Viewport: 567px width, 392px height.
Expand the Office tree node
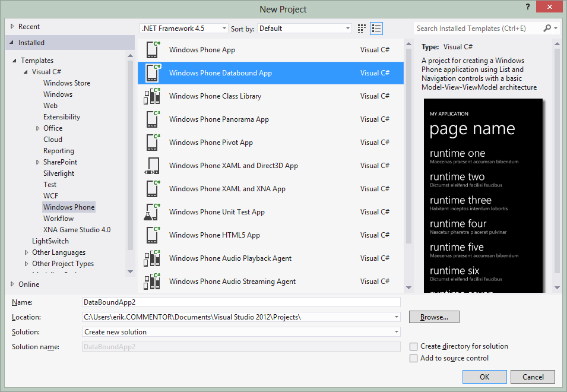tap(38, 128)
